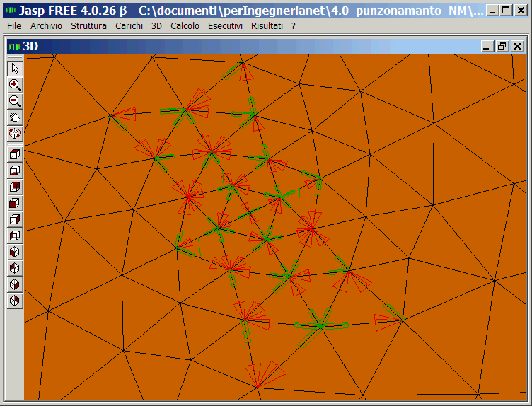Viewport: 532px width, 406px height.
Task: Minimize the Jasp FREE main window
Action: (x=492, y=11)
